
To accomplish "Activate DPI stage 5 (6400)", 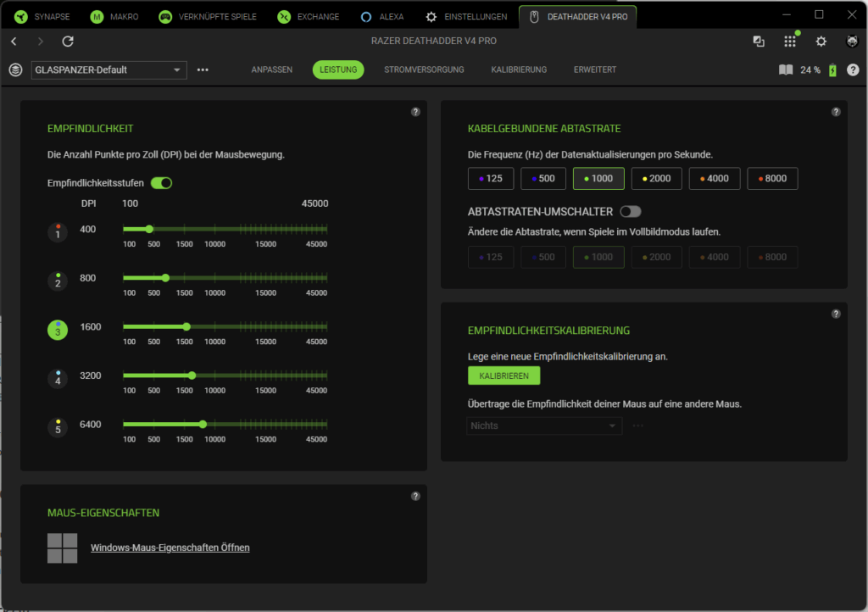I will (x=58, y=428).
